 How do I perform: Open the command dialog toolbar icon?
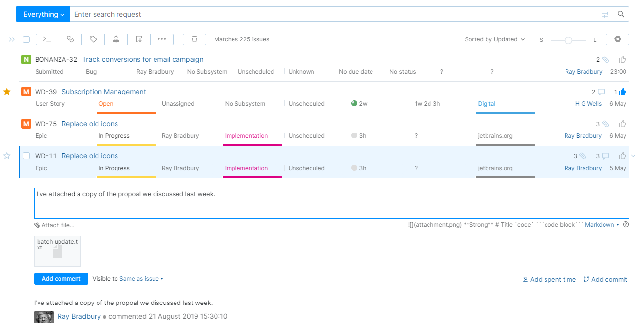pos(47,39)
